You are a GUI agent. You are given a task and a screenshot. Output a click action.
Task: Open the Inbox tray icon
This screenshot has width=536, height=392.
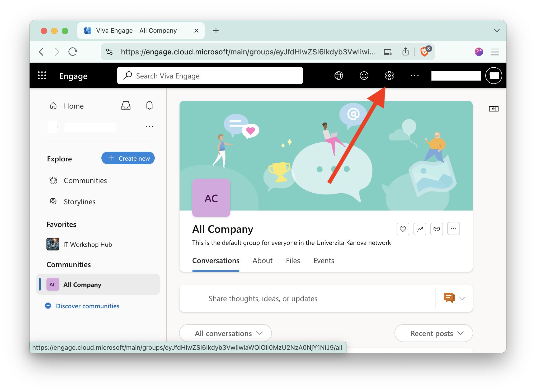coord(126,106)
